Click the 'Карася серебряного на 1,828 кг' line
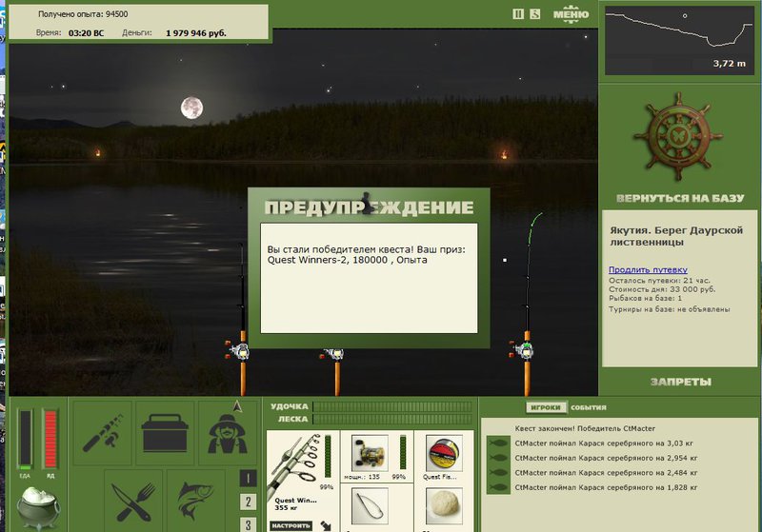 pos(606,487)
